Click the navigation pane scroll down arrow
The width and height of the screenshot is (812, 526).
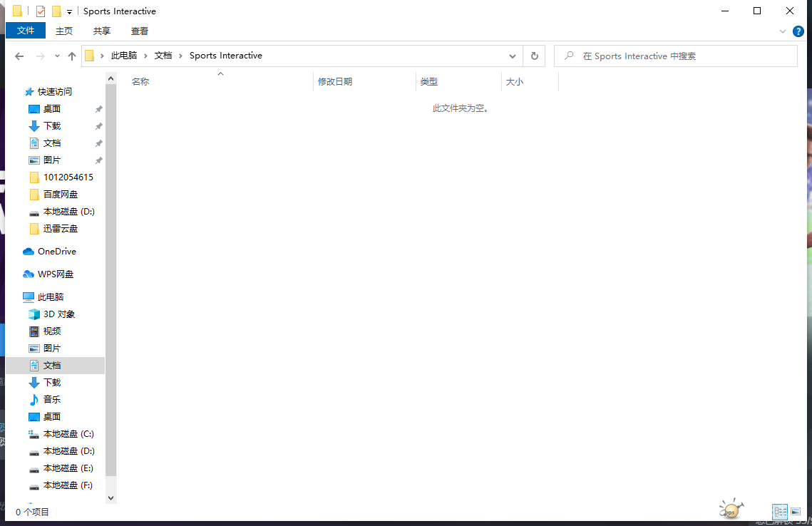pos(111,497)
